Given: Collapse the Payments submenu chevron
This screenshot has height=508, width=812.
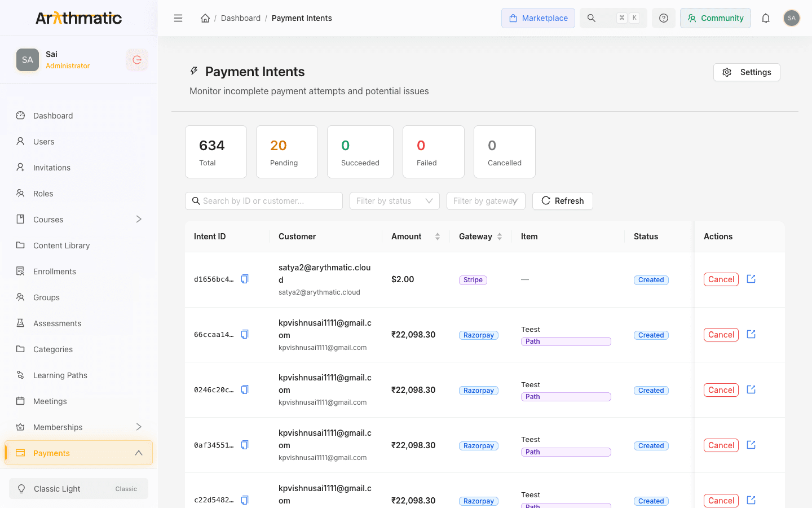Looking at the screenshot, I should click(x=139, y=453).
